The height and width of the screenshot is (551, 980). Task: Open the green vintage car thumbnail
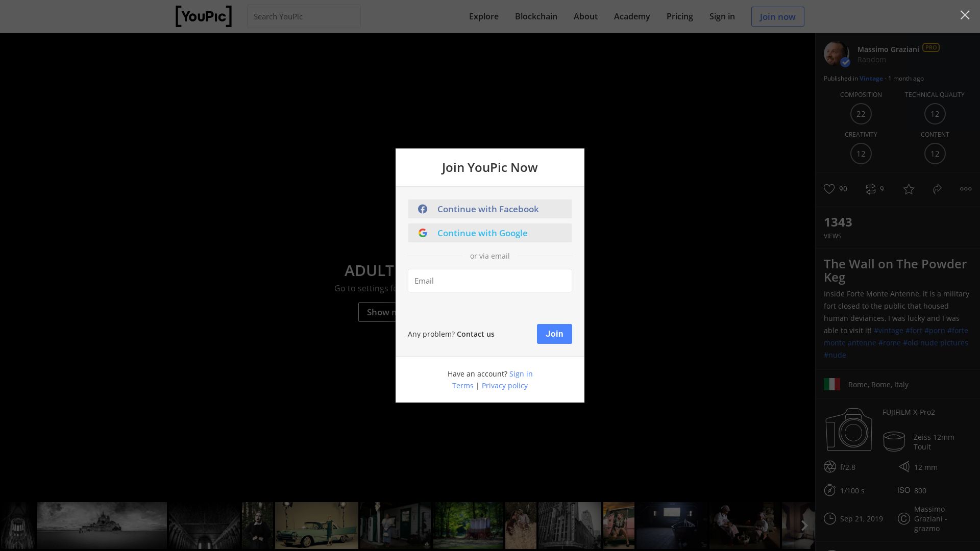316,525
